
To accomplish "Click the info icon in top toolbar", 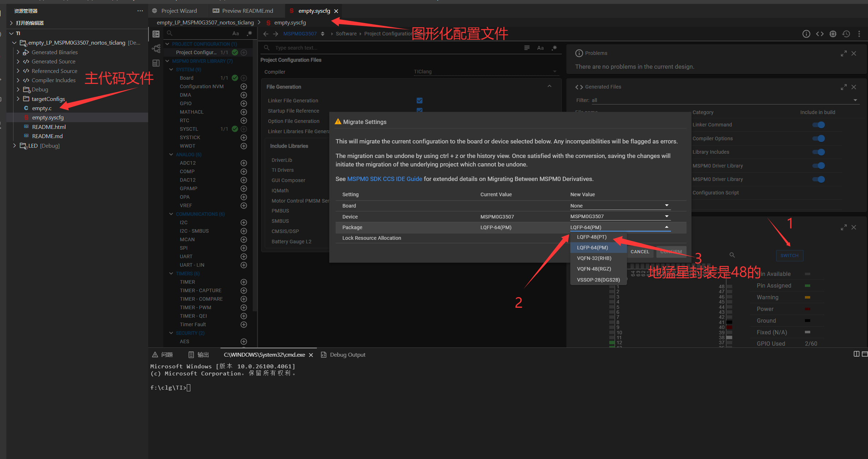I will 806,34.
